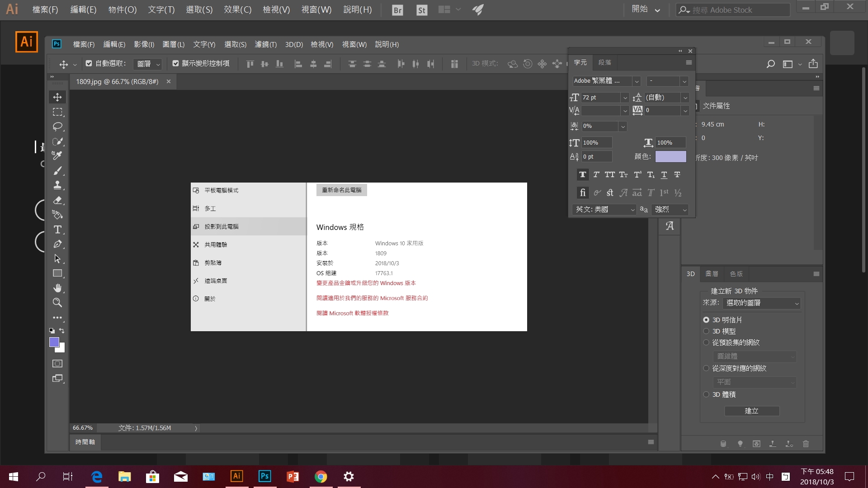The height and width of the screenshot is (488, 868).
Task: Click the background color swatch in toolbar
Action: tap(62, 349)
